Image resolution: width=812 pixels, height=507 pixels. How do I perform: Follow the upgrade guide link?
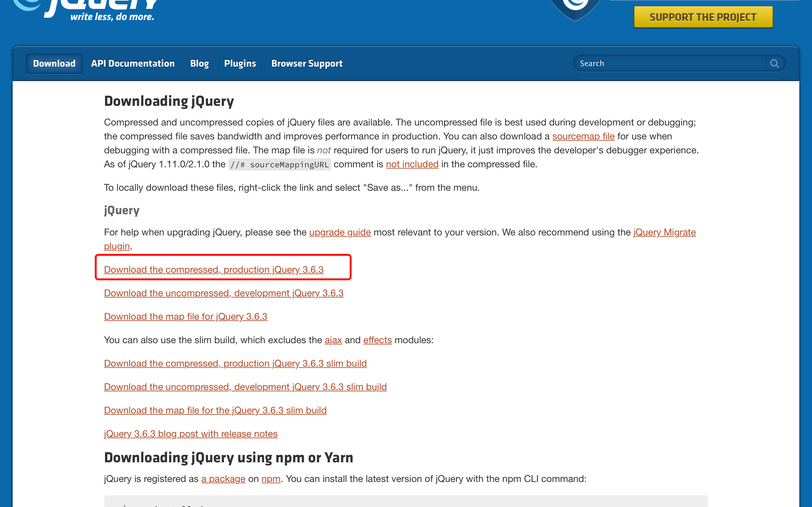(340, 232)
